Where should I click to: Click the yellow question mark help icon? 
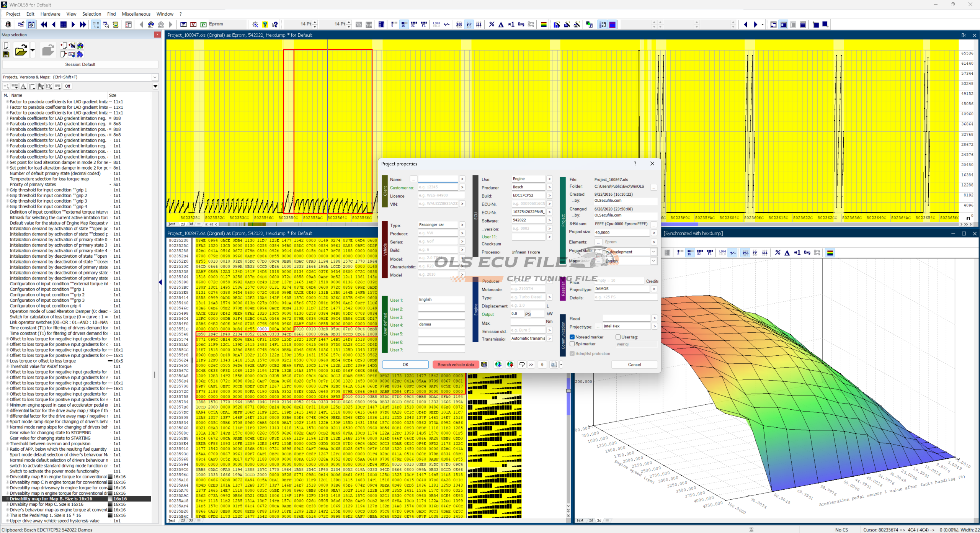coord(265,25)
